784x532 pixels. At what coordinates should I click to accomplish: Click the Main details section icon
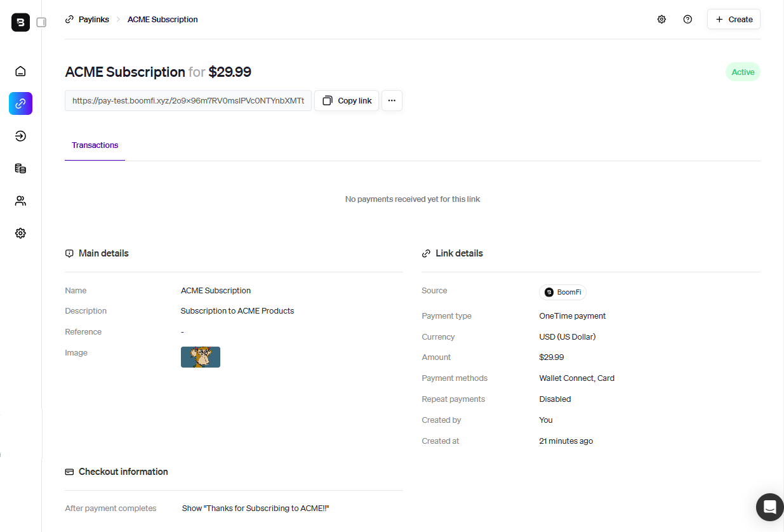pos(69,253)
